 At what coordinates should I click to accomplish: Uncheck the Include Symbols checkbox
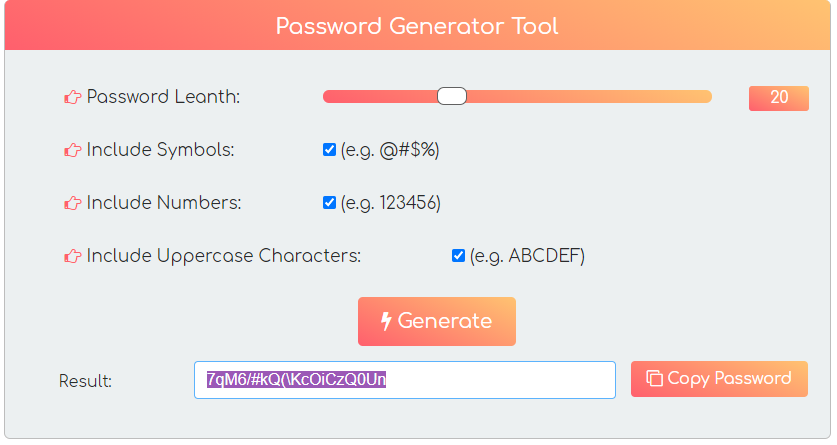(x=329, y=150)
